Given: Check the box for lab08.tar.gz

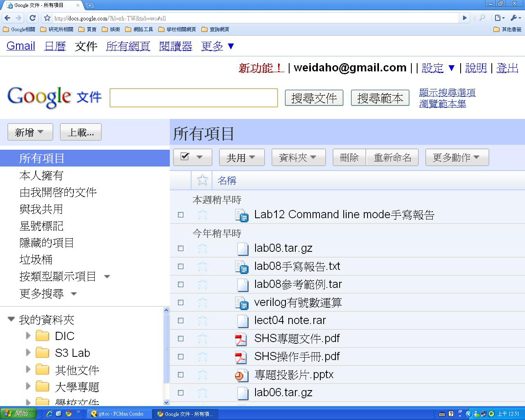Looking at the screenshot, I should tap(180, 248).
